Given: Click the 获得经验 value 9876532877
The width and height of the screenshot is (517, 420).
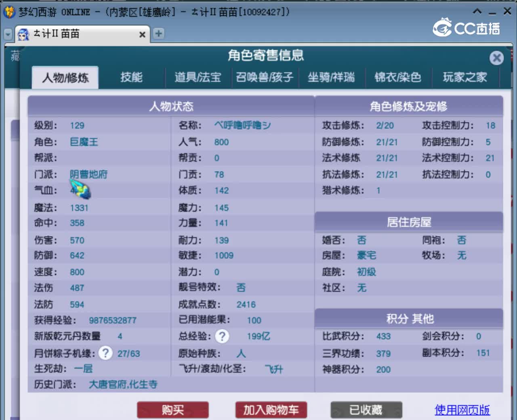Looking at the screenshot, I should click(x=113, y=320).
